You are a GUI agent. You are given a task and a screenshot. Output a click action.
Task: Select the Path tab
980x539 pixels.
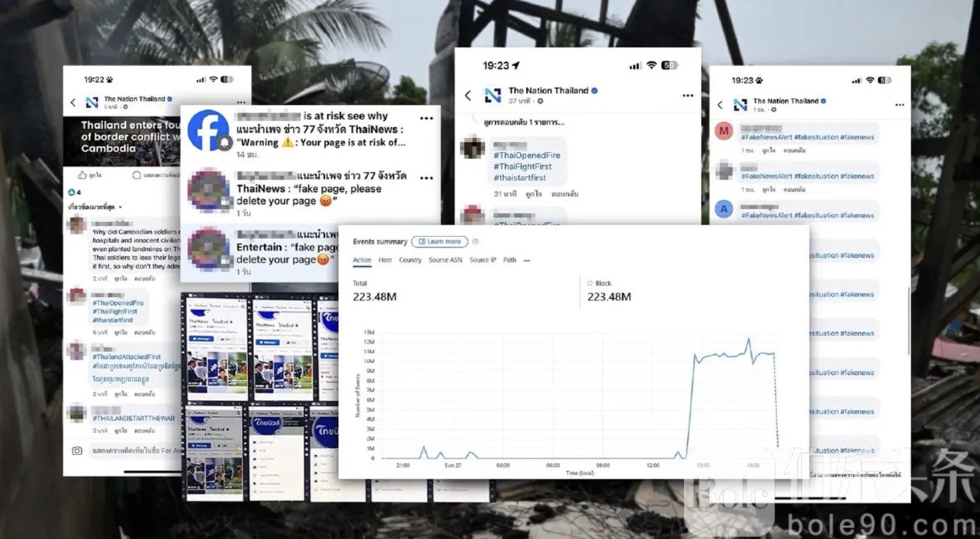[x=509, y=260]
